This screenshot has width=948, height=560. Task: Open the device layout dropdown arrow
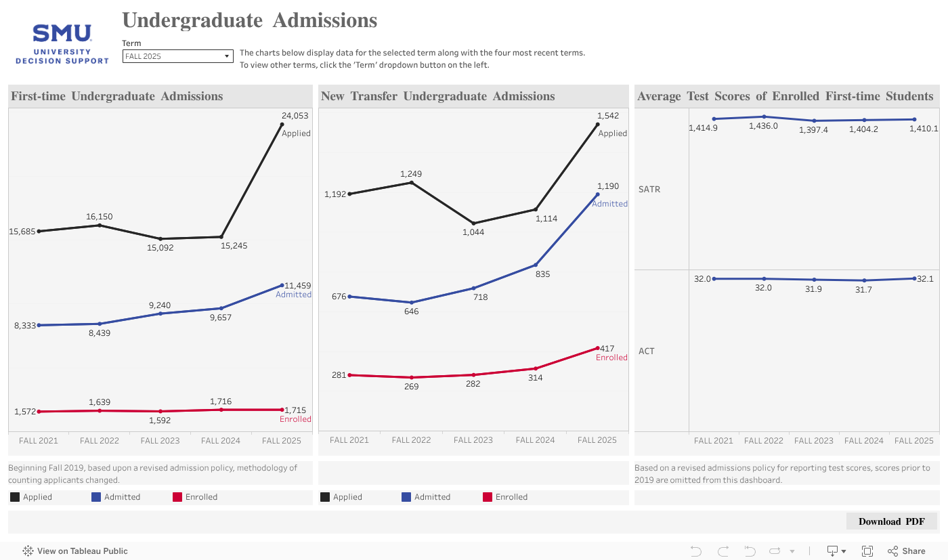845,551
